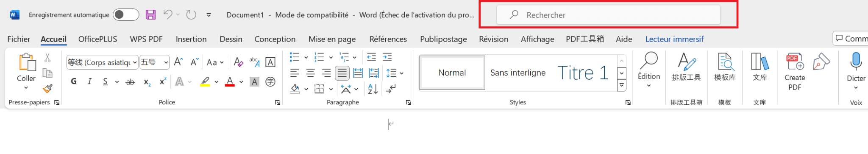Image resolution: width=868 pixels, height=154 pixels.
Task: Open the 模板库 template library
Action: point(725,67)
